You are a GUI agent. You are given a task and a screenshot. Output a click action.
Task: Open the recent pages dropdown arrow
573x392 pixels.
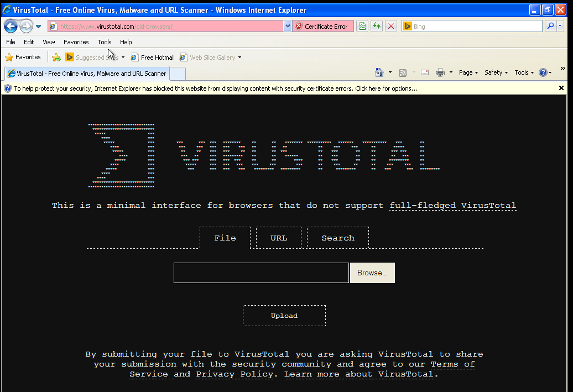38,27
